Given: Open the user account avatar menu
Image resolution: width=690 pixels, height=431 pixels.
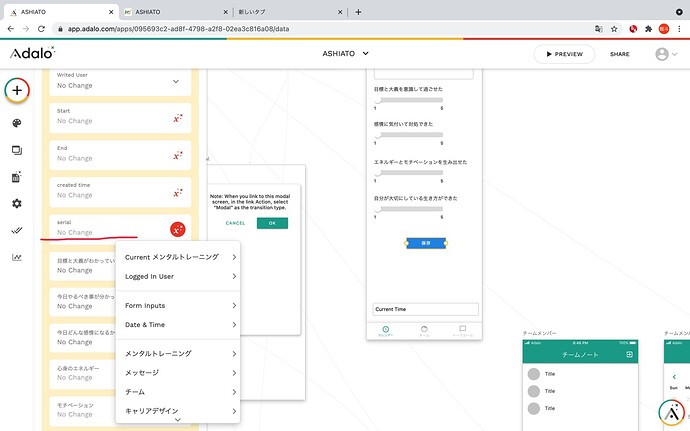Looking at the screenshot, I should pyautogui.click(x=666, y=54).
